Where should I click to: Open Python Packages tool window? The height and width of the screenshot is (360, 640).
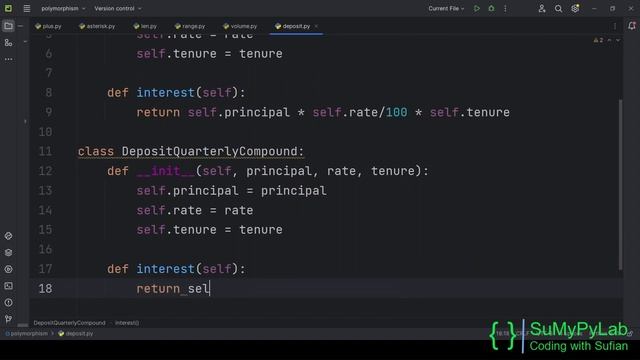pyautogui.click(x=8, y=253)
